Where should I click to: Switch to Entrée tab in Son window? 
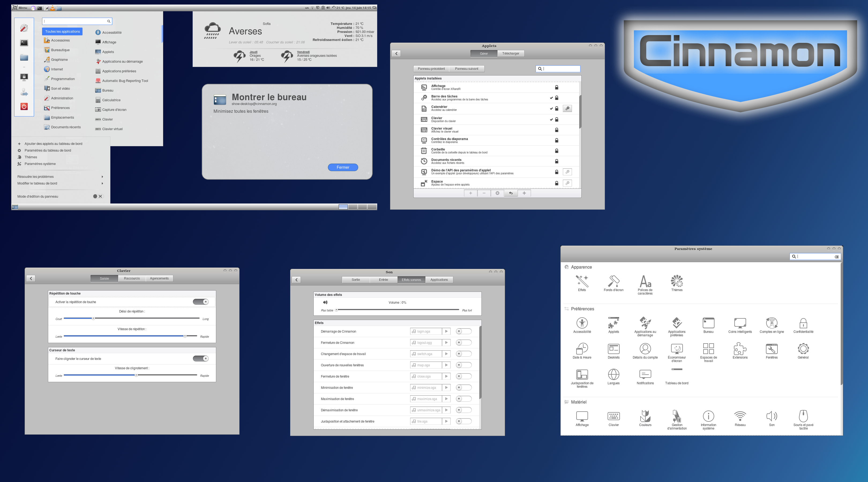[x=383, y=280]
